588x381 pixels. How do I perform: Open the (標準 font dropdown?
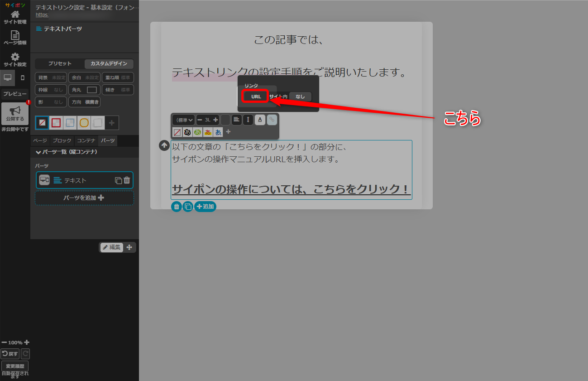point(183,120)
